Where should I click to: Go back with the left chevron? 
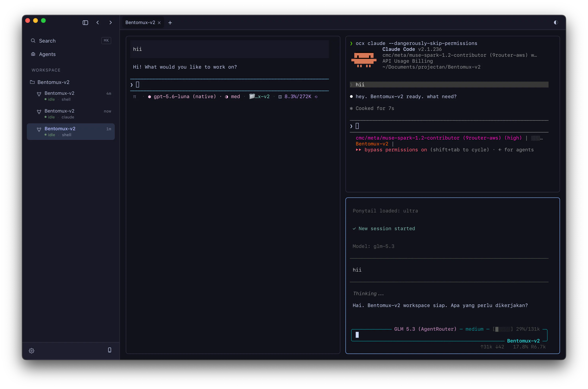(98, 23)
